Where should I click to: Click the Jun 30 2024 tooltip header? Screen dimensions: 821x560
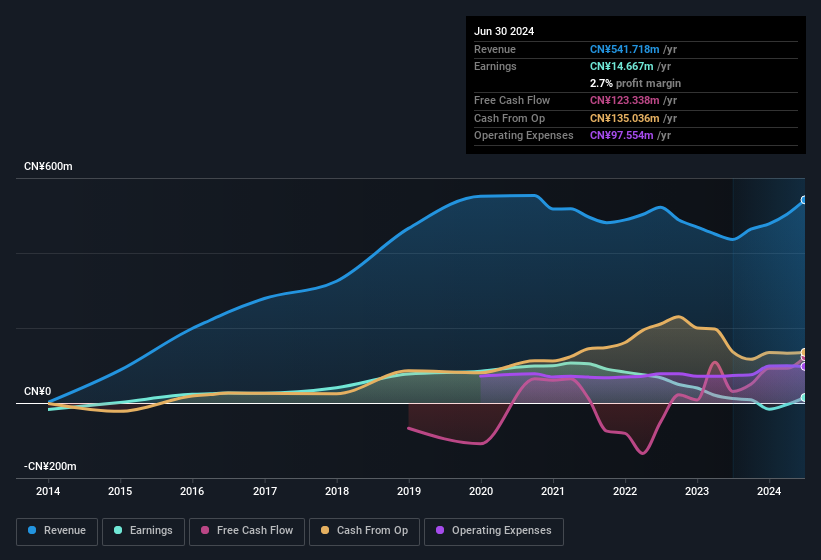[504, 31]
